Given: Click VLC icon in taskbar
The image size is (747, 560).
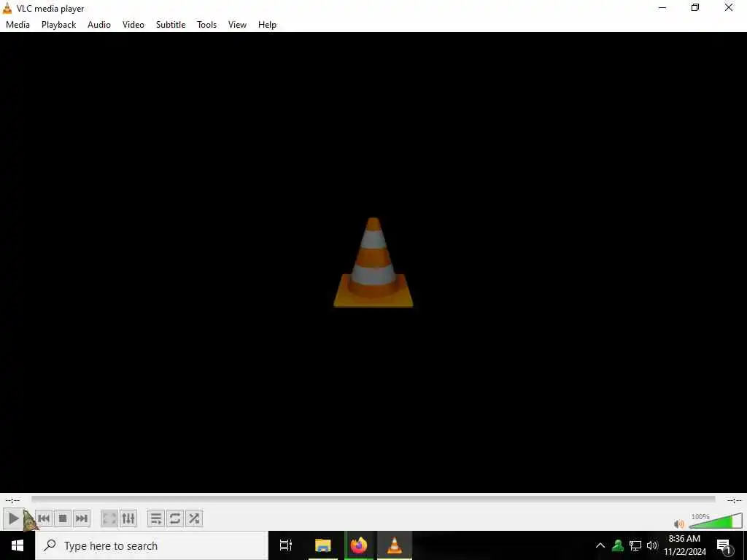Looking at the screenshot, I should coord(395,545).
